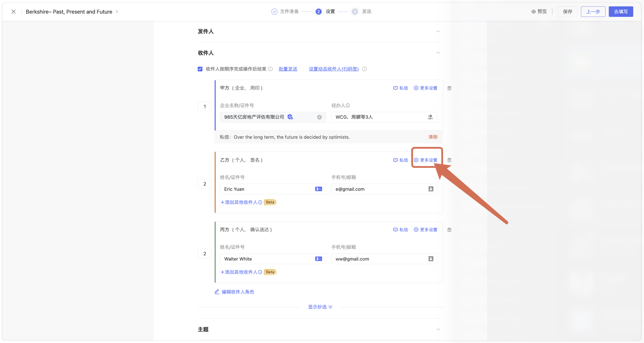Image resolution: width=644 pixels, height=343 pixels.
Task: Toggle 预览 eye preview option
Action: coord(539,11)
